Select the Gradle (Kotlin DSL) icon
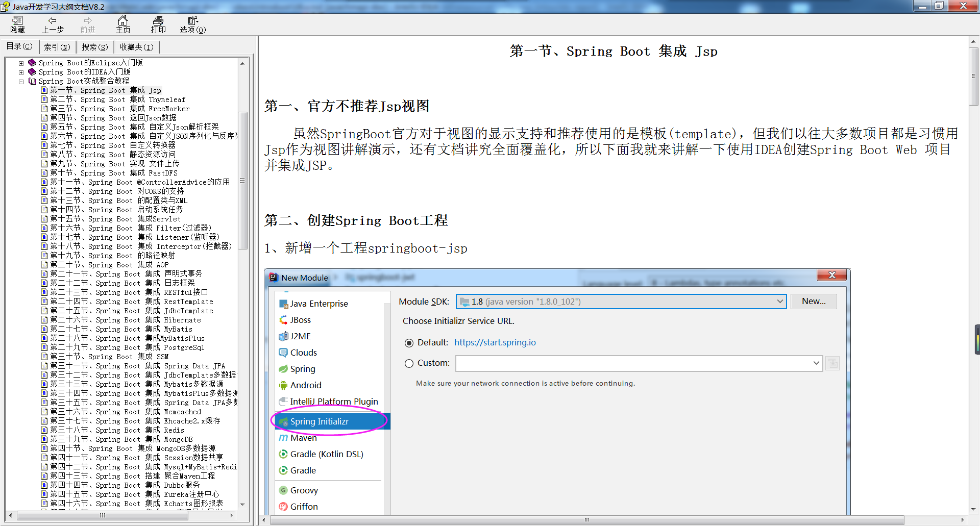 coord(283,454)
